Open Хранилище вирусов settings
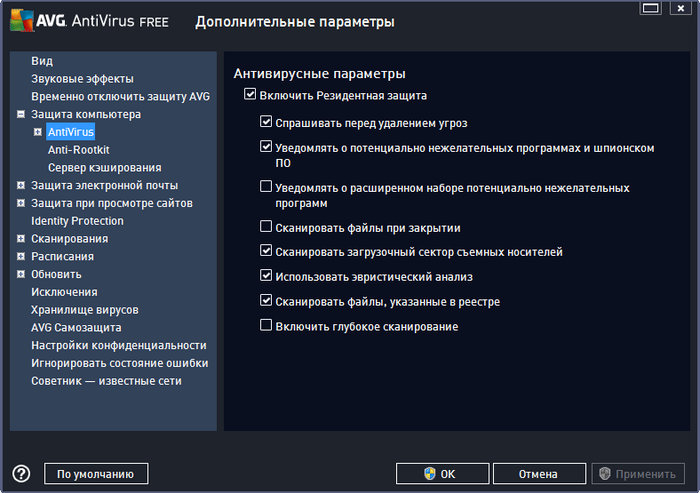The image size is (700, 493). pyautogui.click(x=85, y=310)
